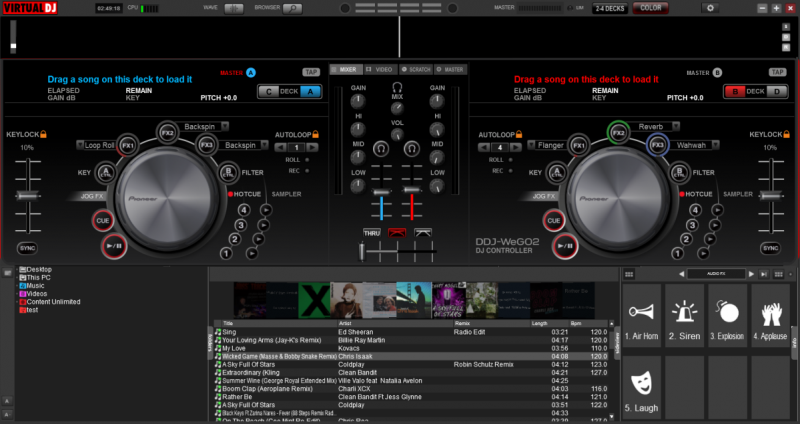Toggle the left deck AUTOLOOP lock
Screen dimensions: 800x424
[315, 134]
